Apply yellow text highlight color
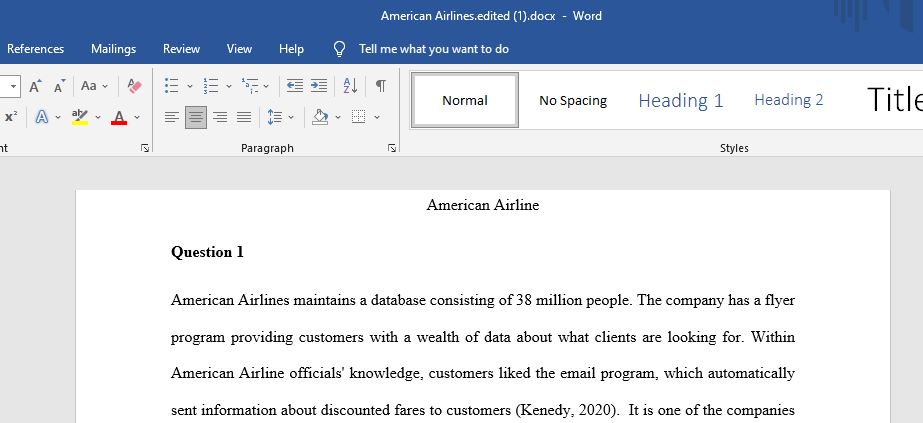The height and width of the screenshot is (423, 923). point(80,117)
